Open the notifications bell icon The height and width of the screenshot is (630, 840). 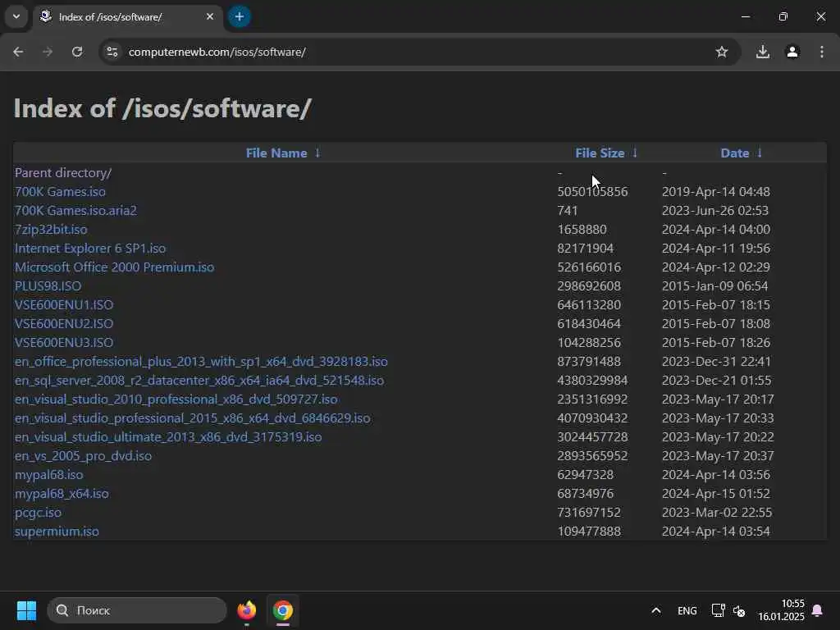click(x=818, y=610)
